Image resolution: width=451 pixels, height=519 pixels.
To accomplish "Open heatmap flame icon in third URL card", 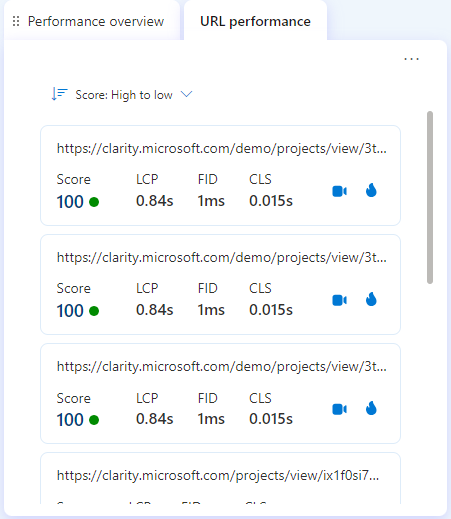I will pyautogui.click(x=371, y=408).
